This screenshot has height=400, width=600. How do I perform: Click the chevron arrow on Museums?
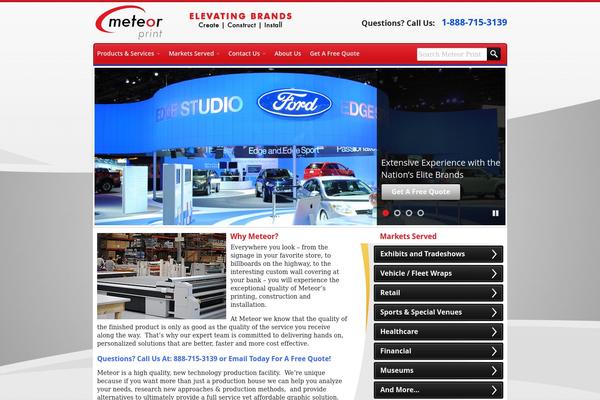494,371
